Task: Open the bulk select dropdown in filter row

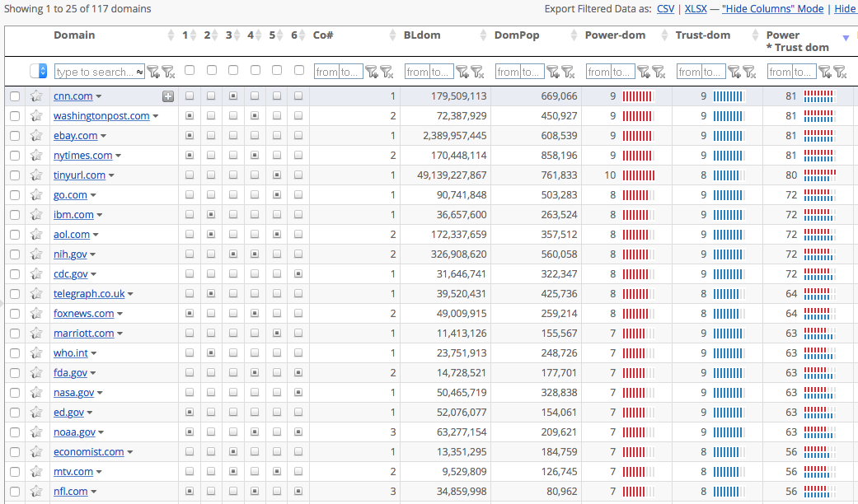Action: 39,72
